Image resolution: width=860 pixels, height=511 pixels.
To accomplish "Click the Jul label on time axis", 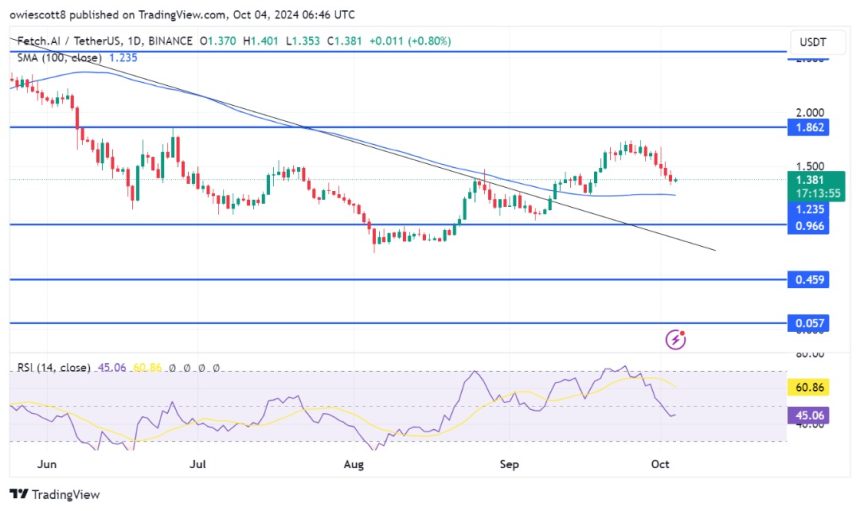I will [x=199, y=464].
